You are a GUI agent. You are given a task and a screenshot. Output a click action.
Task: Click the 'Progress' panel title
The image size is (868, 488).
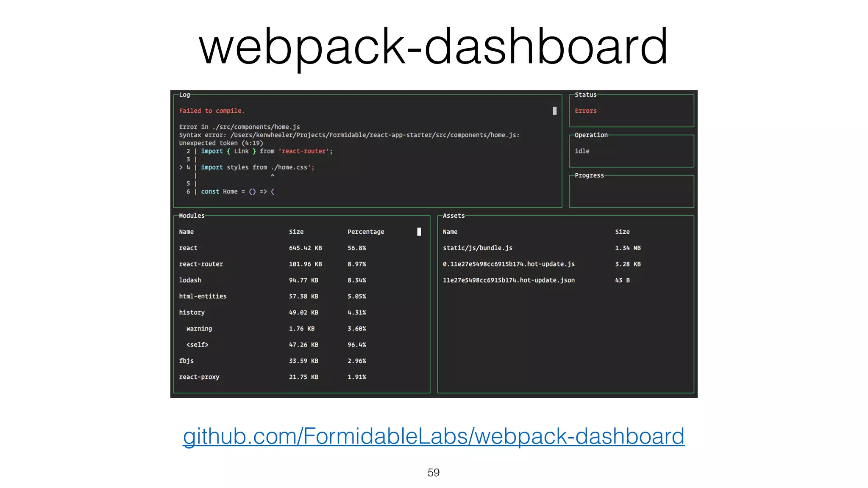pos(589,175)
